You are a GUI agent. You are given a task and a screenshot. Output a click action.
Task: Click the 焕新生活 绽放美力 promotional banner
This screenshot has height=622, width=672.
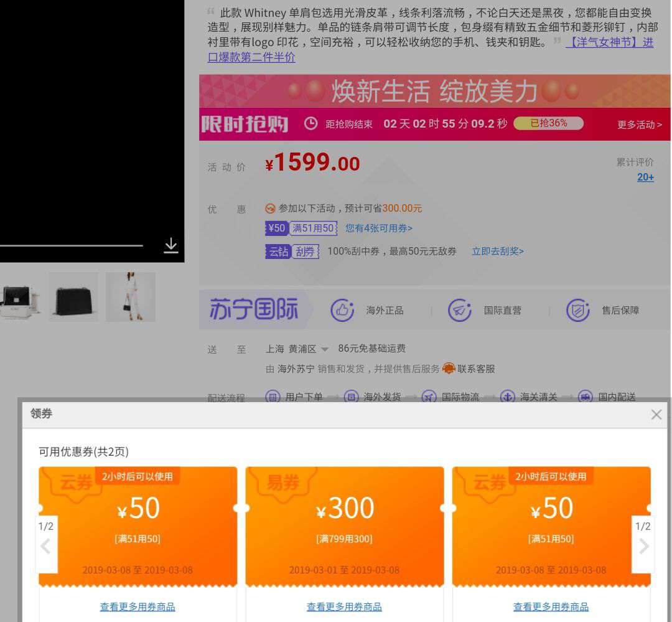pos(434,91)
